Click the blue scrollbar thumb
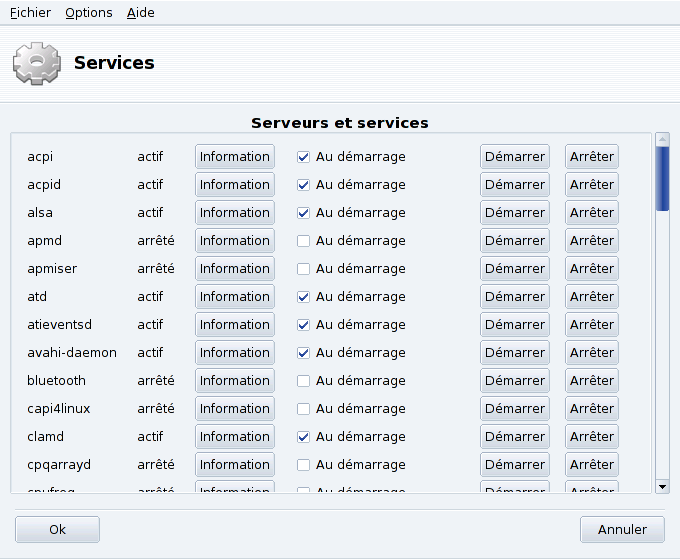This screenshot has width=680, height=560. [662, 179]
